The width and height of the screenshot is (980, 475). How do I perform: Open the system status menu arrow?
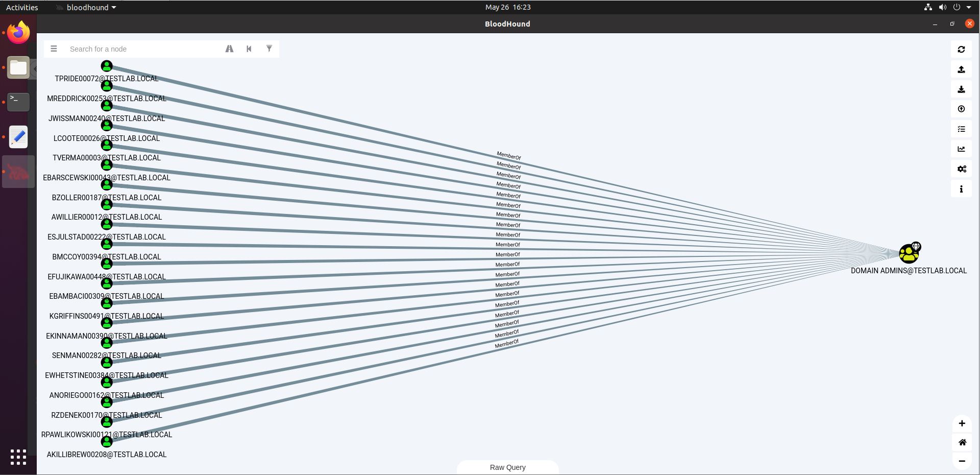point(969,7)
